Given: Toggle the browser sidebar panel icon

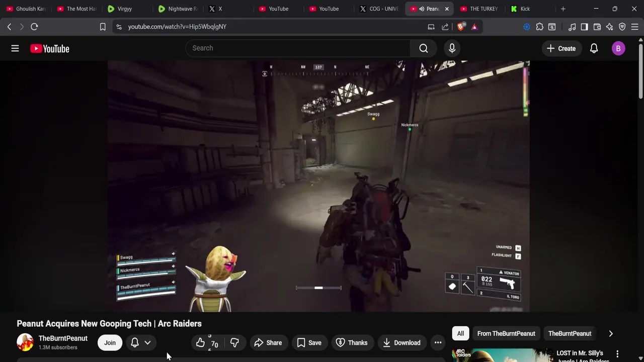Looking at the screenshot, I should (x=584, y=27).
